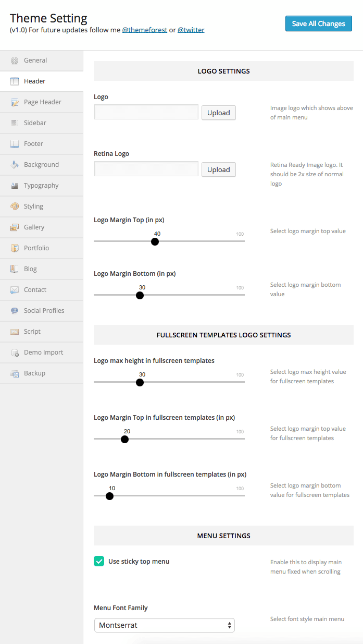Click the Backup icon in sidebar

pos(15,373)
